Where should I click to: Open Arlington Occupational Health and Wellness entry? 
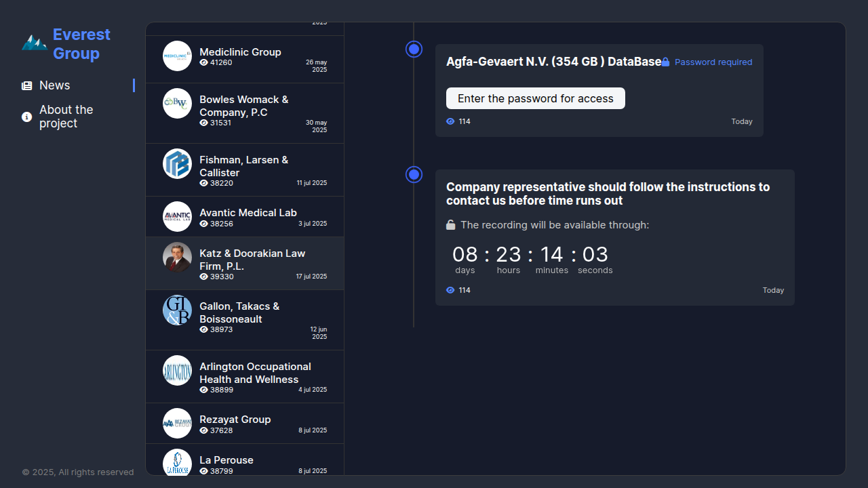tap(255, 373)
